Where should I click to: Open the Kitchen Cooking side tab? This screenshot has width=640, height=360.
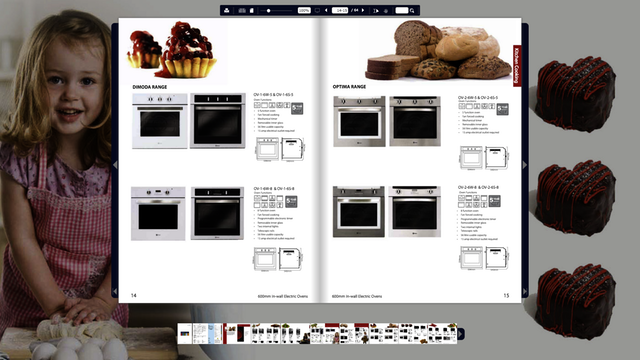click(517, 66)
